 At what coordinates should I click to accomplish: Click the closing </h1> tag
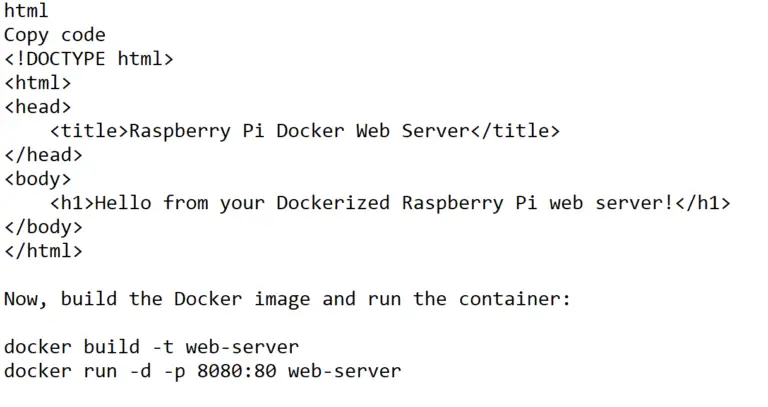point(702,203)
